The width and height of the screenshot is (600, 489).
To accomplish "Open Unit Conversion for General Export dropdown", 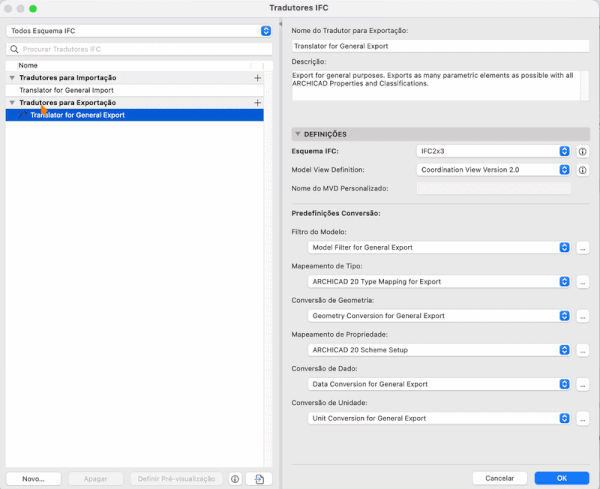I will click(x=439, y=418).
